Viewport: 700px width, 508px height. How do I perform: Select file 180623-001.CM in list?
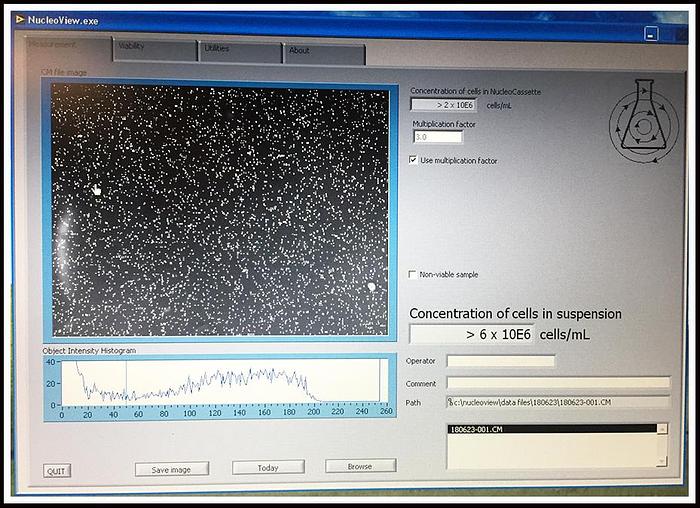[x=552, y=429]
